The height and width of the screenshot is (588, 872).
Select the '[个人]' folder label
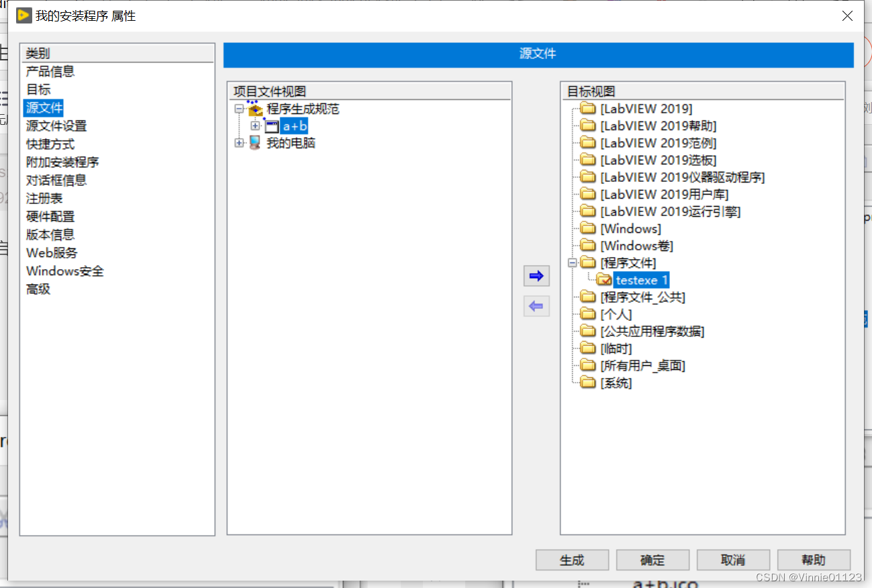[616, 314]
